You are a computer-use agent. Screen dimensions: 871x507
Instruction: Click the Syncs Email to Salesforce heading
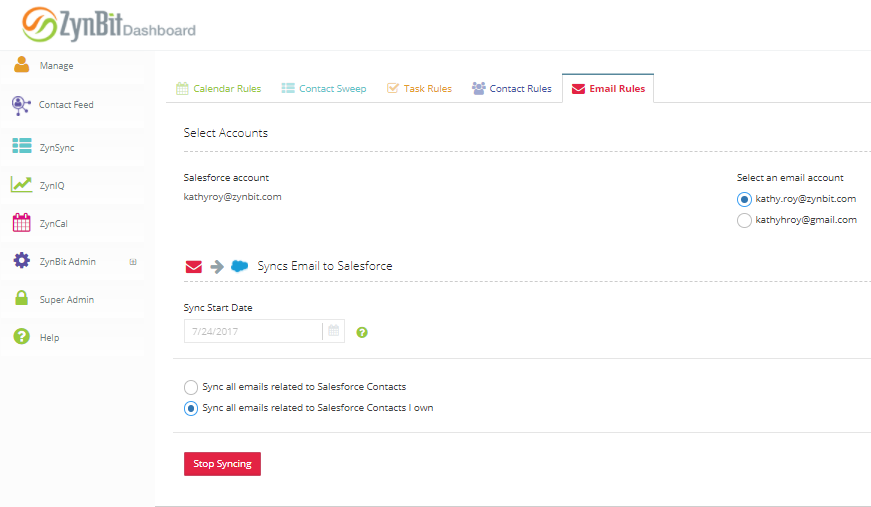click(x=324, y=266)
